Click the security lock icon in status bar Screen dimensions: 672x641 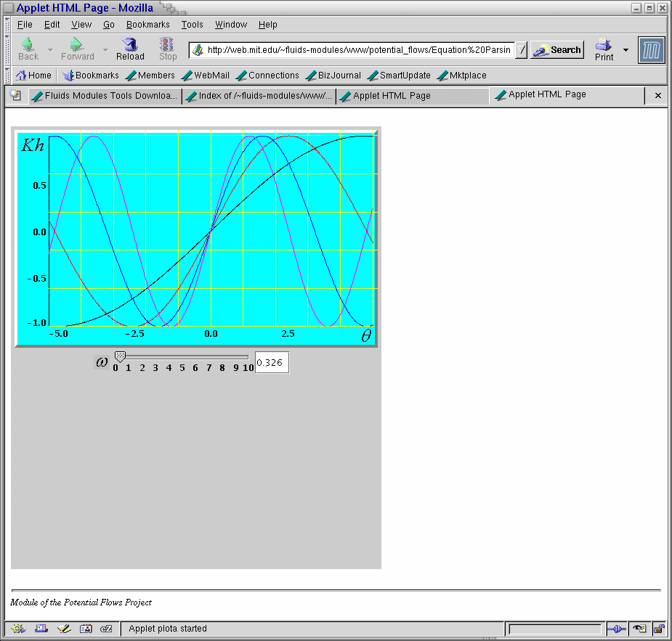(x=658, y=629)
